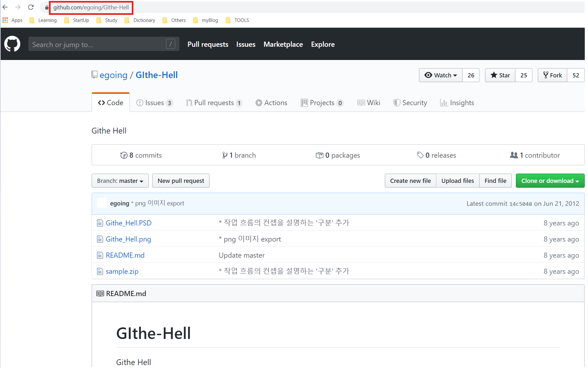This screenshot has height=368, width=588.
Task: Expand the Clone or download dropdown
Action: 550,181
